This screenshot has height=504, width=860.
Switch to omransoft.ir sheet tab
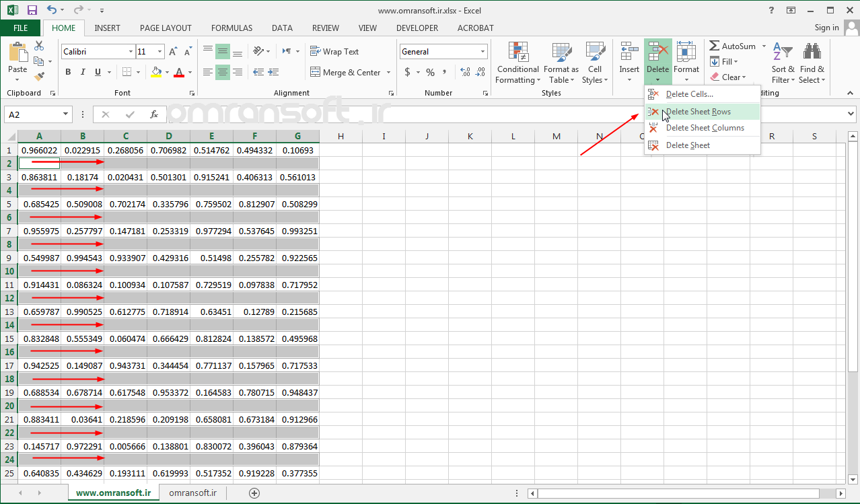coord(193,493)
